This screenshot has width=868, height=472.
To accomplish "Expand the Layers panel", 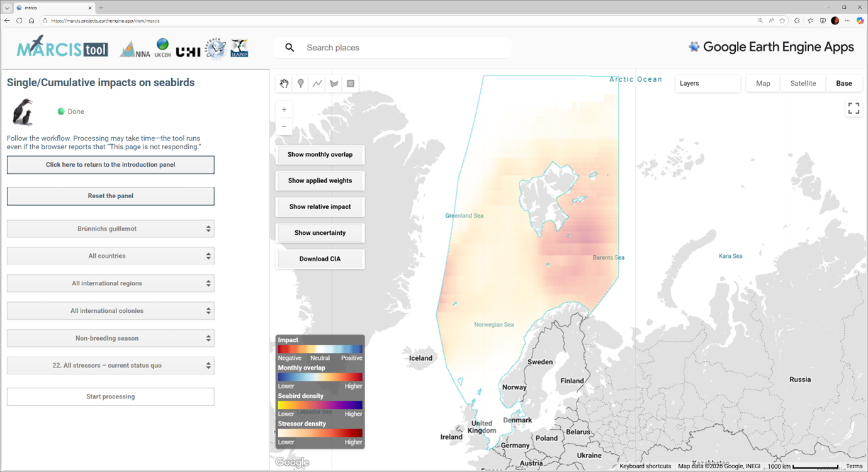I will [707, 84].
